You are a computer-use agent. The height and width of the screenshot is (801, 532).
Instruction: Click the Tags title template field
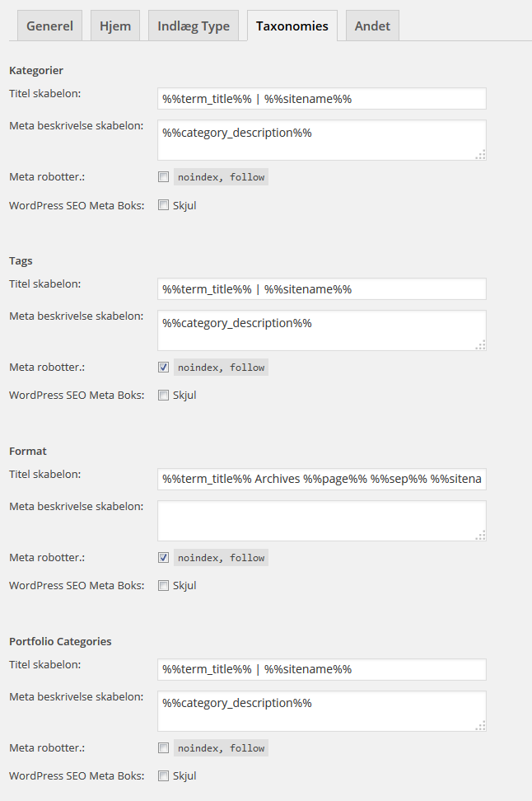321,289
